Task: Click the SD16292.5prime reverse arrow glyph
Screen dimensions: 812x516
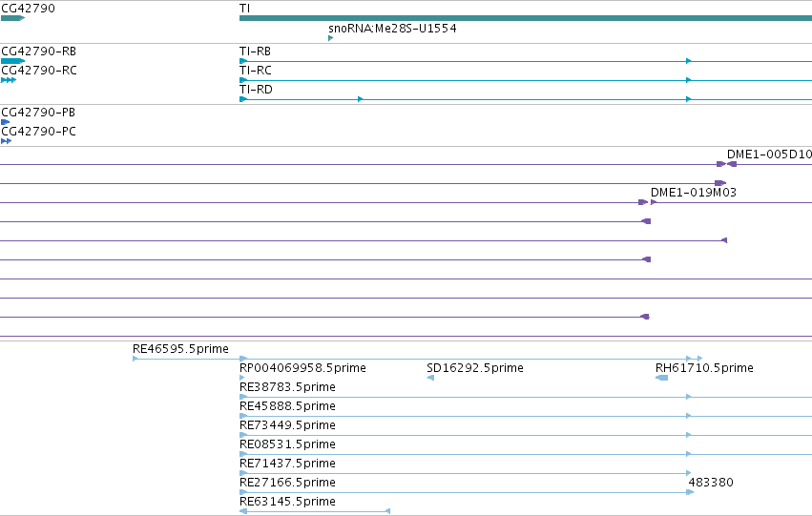Action: pyautogui.click(x=430, y=378)
